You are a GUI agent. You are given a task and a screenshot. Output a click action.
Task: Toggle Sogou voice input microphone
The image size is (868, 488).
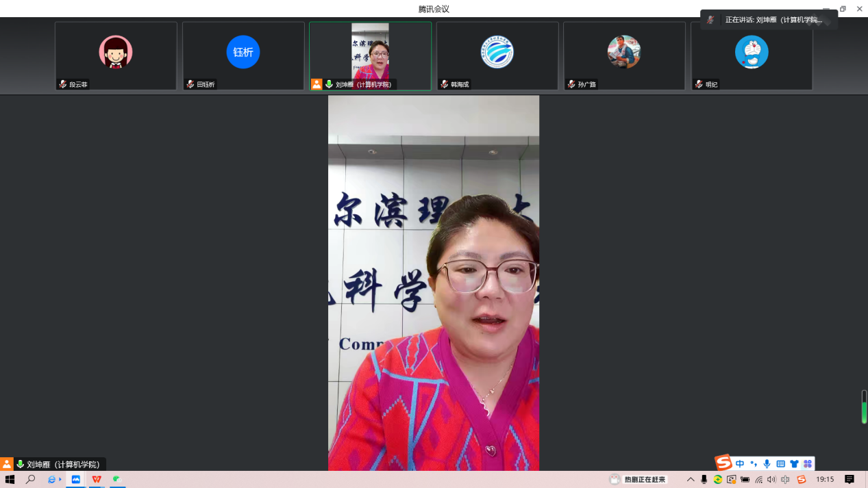coord(767,464)
